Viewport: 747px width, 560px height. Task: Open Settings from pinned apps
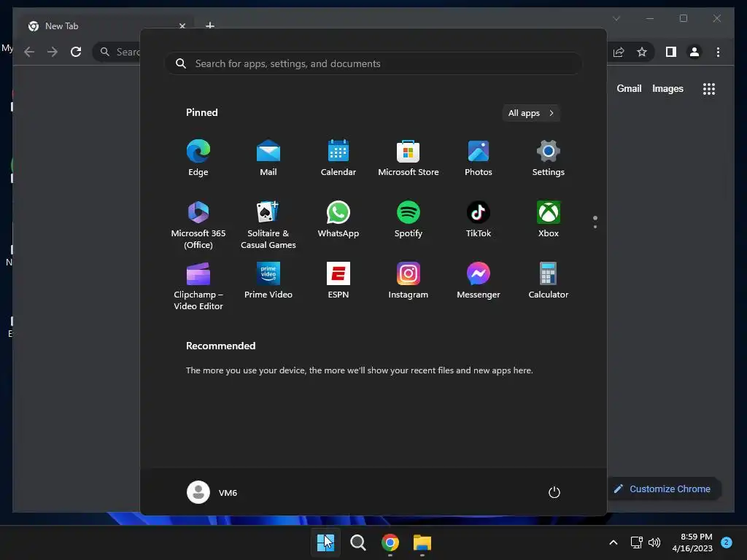pyautogui.click(x=549, y=158)
